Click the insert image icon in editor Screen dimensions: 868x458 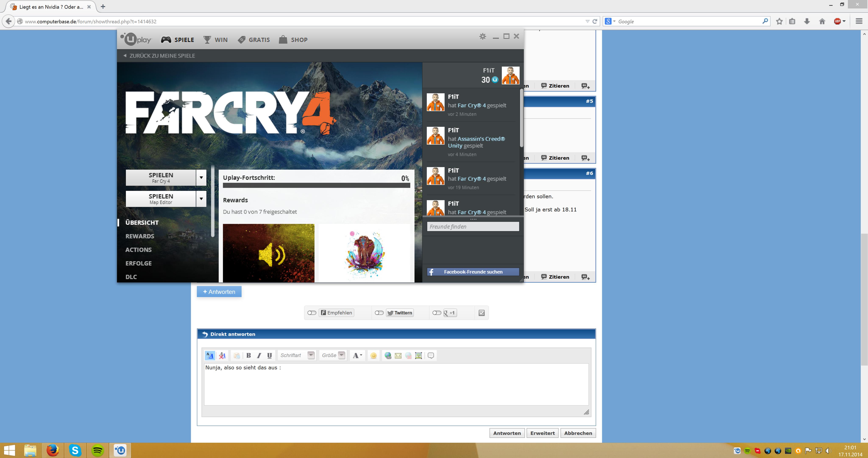[x=418, y=356]
